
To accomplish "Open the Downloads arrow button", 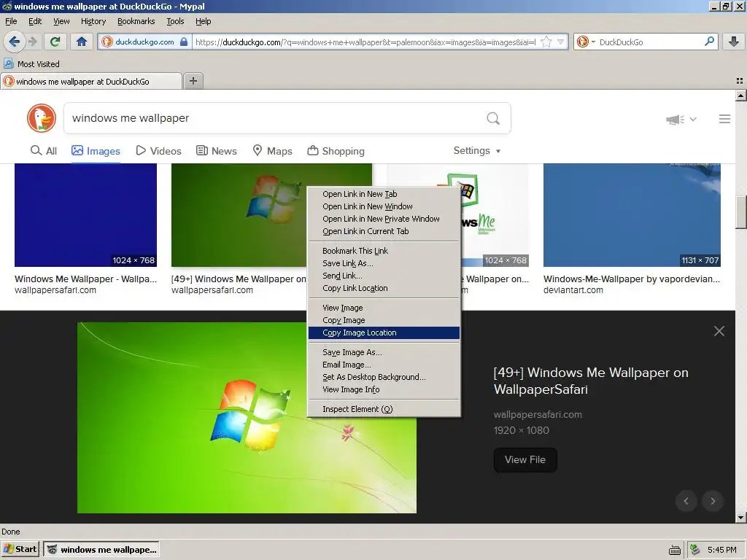I will pyautogui.click(x=734, y=42).
